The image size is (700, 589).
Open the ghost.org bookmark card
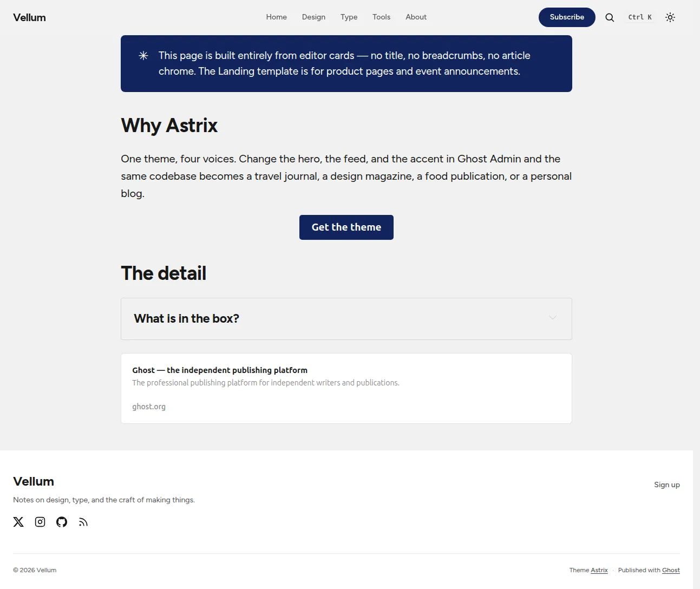tap(346, 388)
